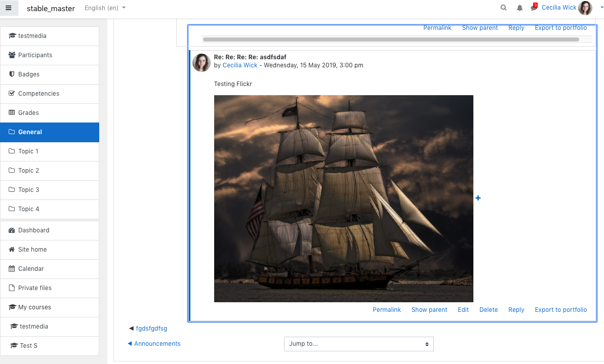604x364 pixels.
Task: Open the Competencies sidebar entry
Action: [50, 94]
